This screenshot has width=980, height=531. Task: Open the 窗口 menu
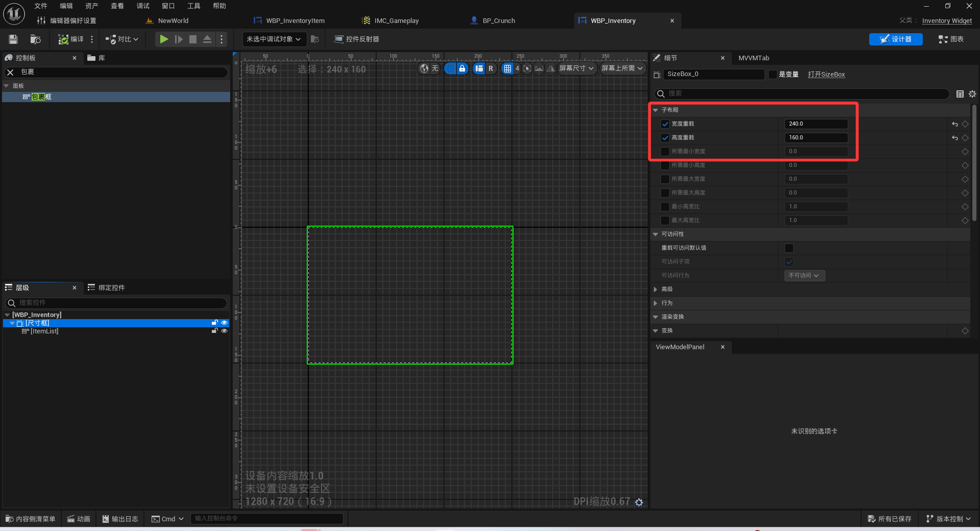coord(168,6)
